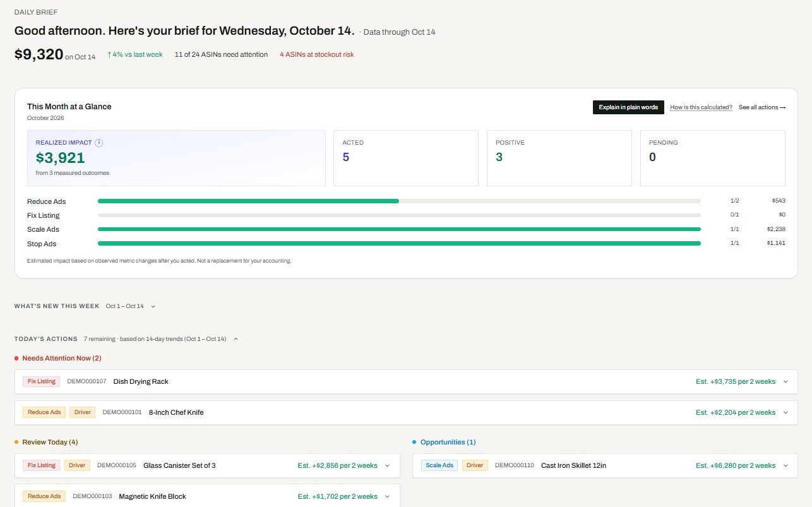Expand What's New This Week section
The height and width of the screenshot is (507, 812).
point(153,306)
